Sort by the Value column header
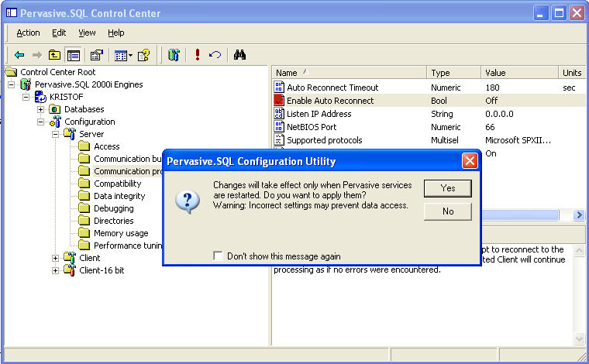This screenshot has width=589, height=364. point(519,73)
